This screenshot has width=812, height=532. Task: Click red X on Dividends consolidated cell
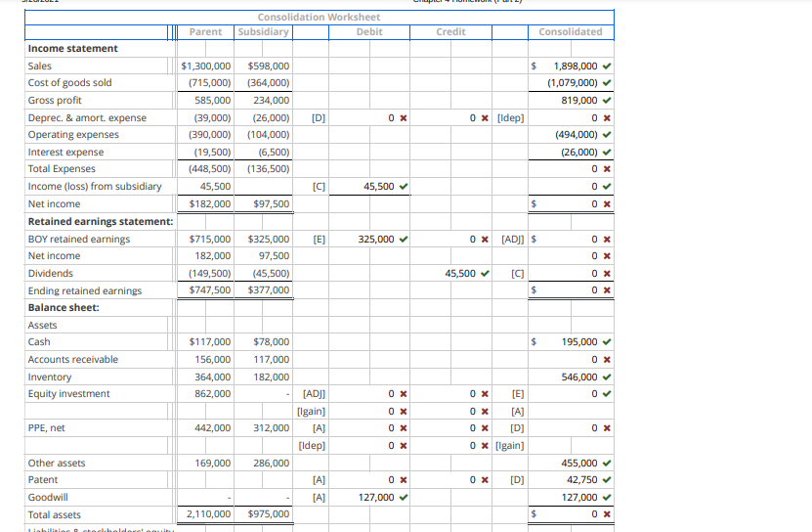click(x=607, y=274)
